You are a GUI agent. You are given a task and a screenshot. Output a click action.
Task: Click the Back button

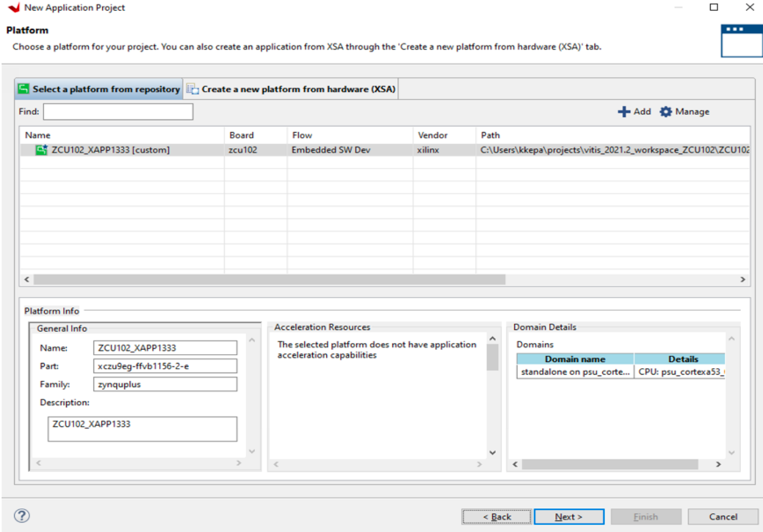496,517
